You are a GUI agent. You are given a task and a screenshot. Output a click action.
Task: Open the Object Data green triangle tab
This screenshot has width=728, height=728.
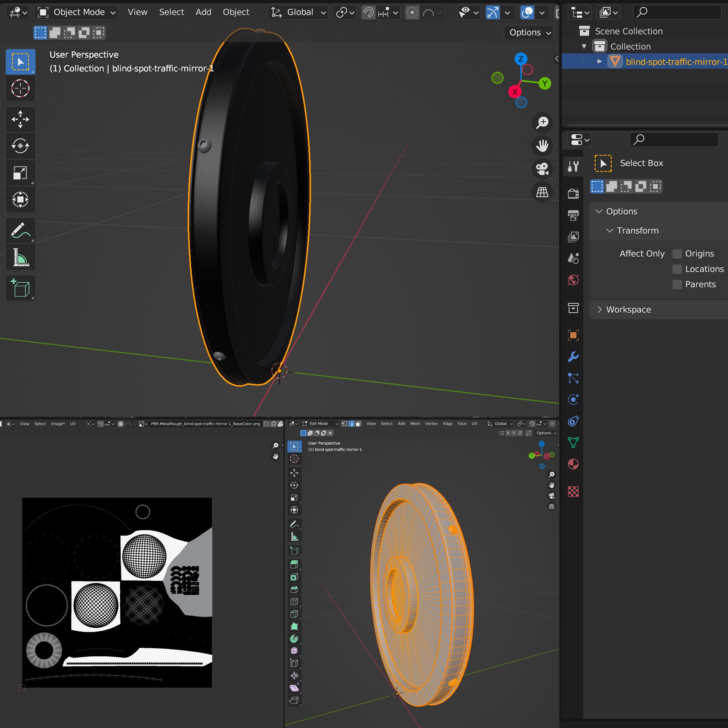(573, 443)
